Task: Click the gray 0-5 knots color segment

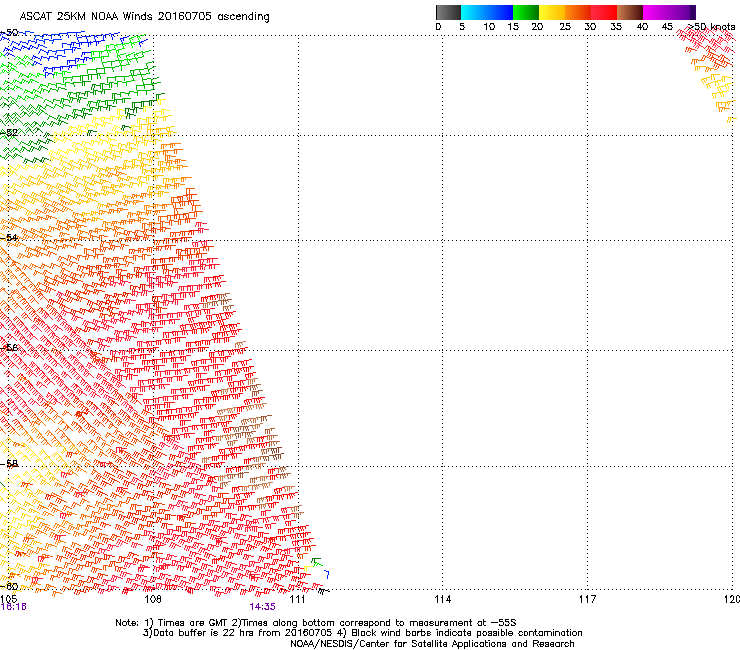Action: [x=448, y=12]
